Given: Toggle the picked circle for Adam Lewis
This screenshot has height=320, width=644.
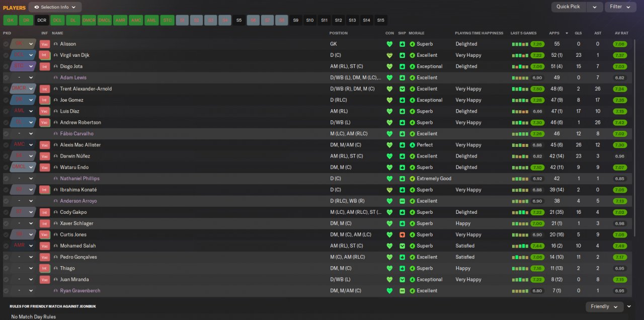Looking at the screenshot, I should (x=6, y=78).
